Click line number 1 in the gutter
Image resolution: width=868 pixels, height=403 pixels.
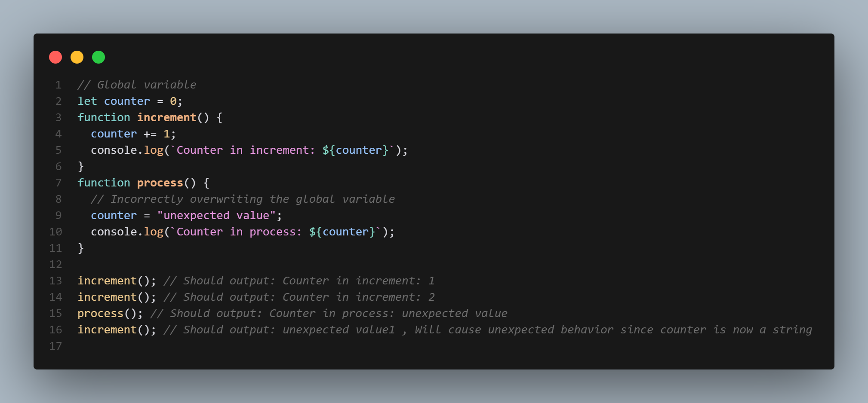point(58,85)
